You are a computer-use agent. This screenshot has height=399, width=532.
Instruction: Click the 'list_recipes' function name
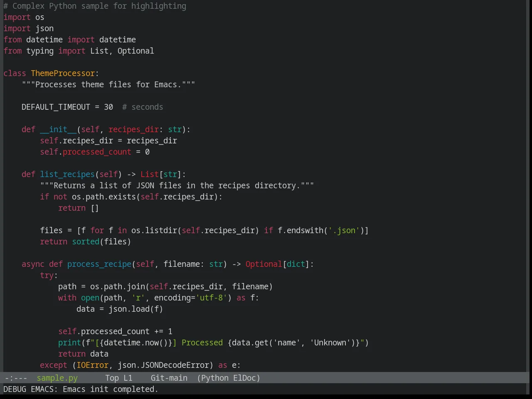[x=67, y=174]
